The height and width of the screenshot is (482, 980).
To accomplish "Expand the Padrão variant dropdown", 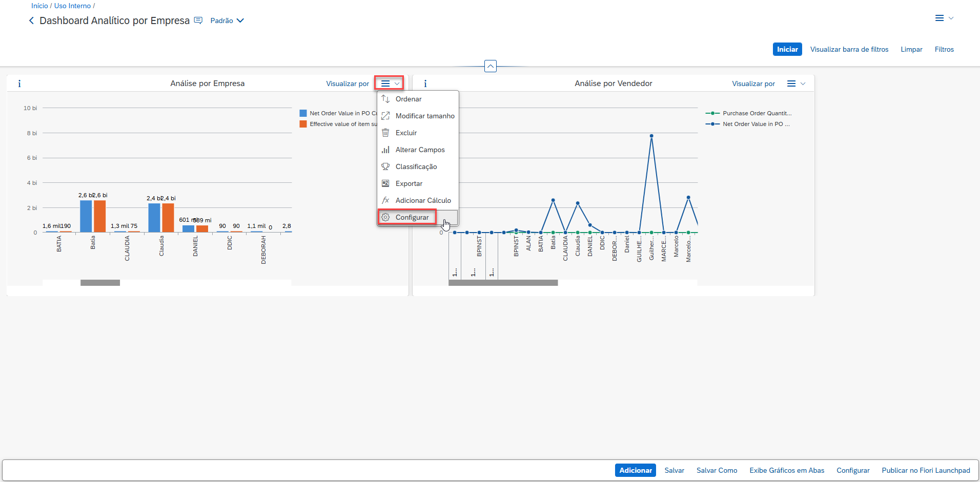I will point(227,20).
